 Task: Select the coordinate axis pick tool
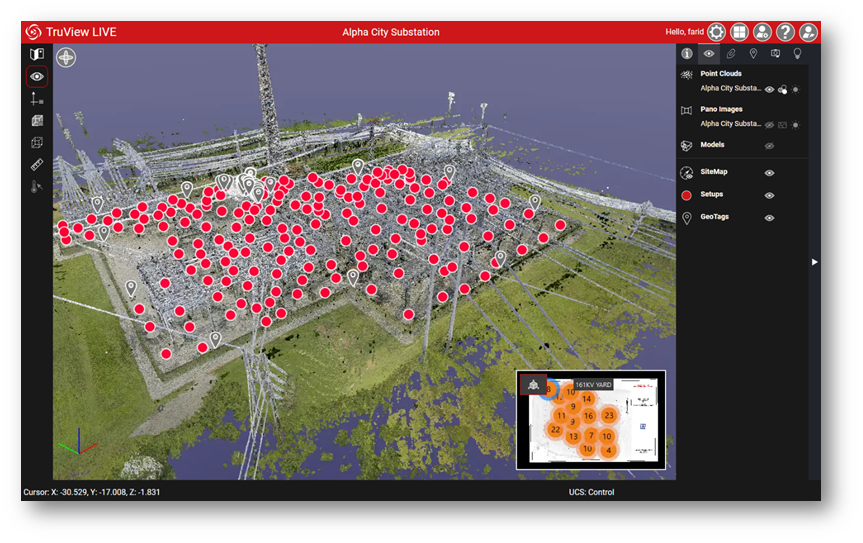[x=37, y=99]
